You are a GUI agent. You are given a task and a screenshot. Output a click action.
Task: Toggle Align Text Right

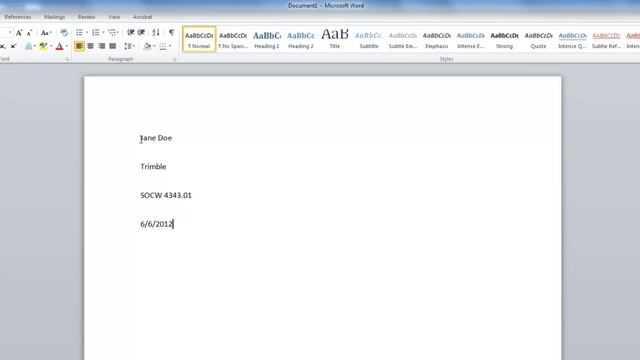pos(101,46)
